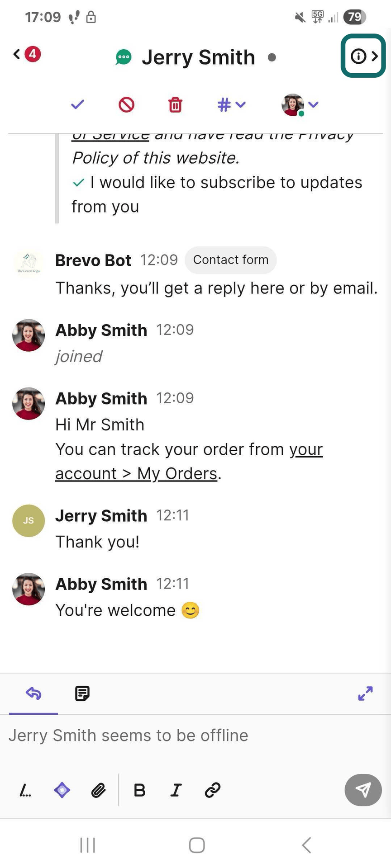Switch to the notes tab

82,693
